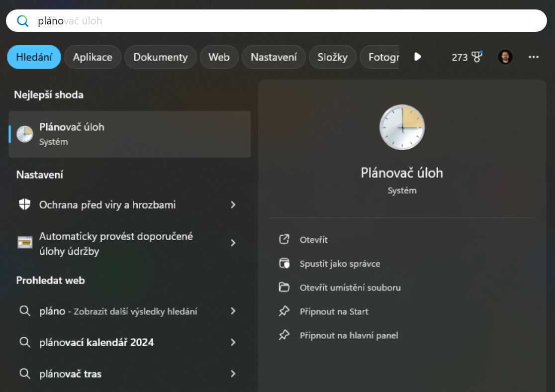This screenshot has width=555, height=392.
Task: Click Připnout na hlavní panel
Action: [x=349, y=335]
